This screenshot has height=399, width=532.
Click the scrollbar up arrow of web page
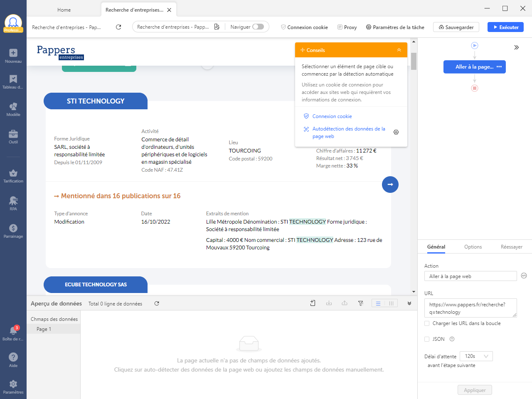(x=414, y=42)
